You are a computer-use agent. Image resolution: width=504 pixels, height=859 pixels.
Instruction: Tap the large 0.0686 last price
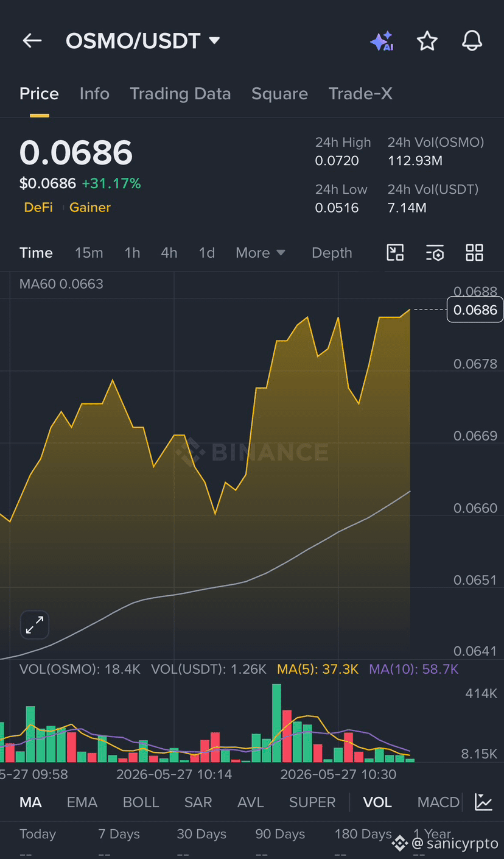click(x=76, y=152)
